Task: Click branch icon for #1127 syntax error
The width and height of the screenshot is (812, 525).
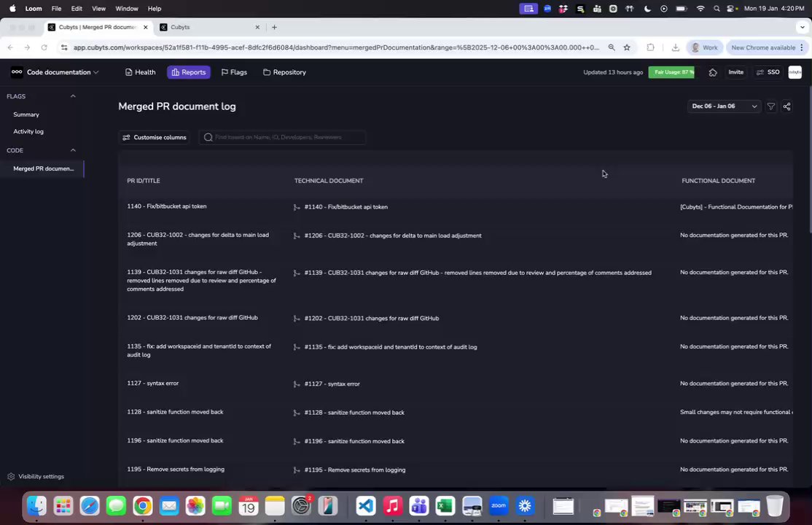Action: tap(297, 384)
